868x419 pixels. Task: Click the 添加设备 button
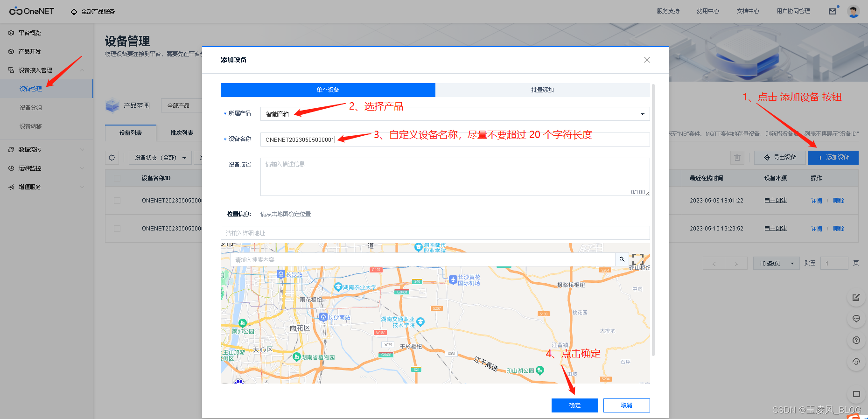[x=833, y=158]
